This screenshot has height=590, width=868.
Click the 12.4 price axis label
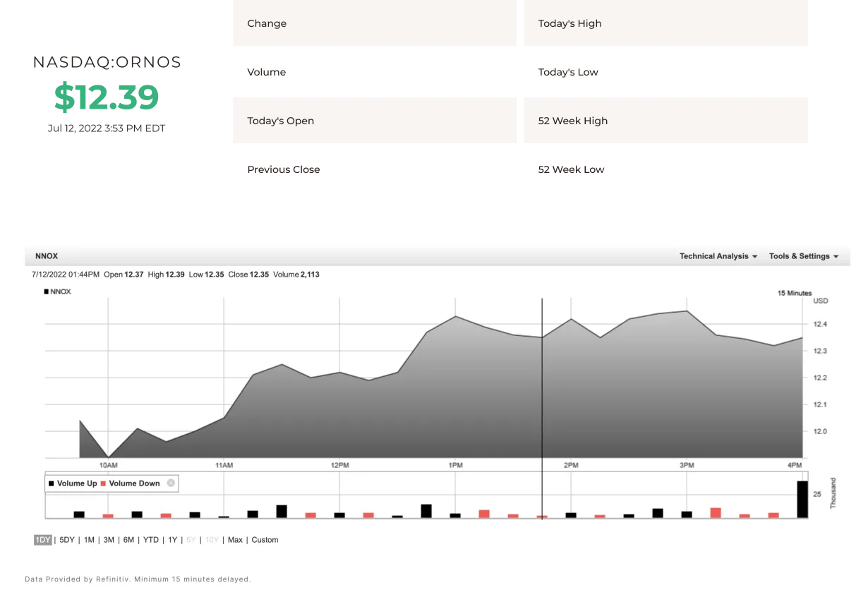(820, 324)
